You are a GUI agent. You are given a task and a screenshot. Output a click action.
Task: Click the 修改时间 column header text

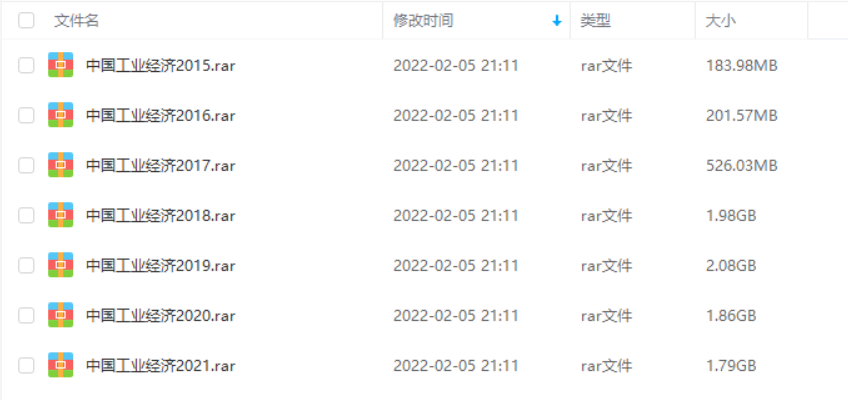pos(423,21)
